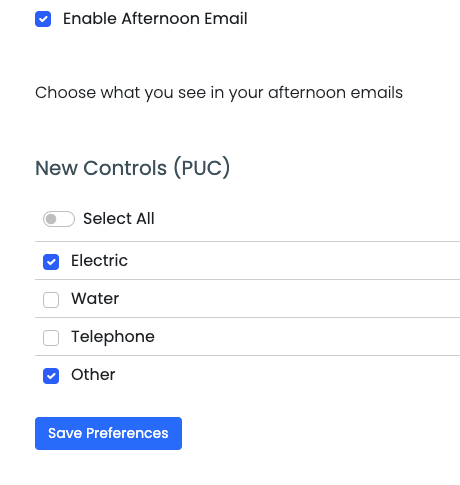Click the Electric label text
This screenshot has width=460, height=485.
(99, 260)
